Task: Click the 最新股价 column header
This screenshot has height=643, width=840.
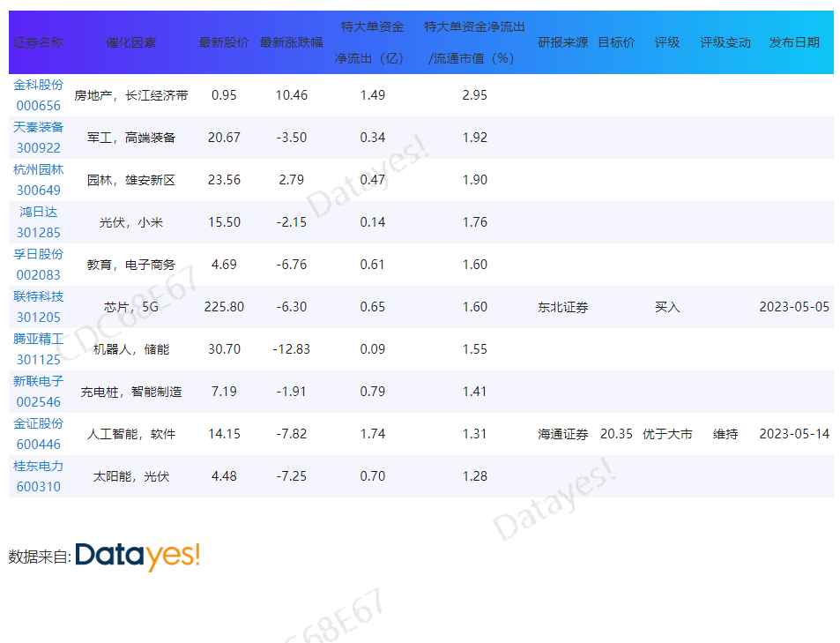Action: 224,42
